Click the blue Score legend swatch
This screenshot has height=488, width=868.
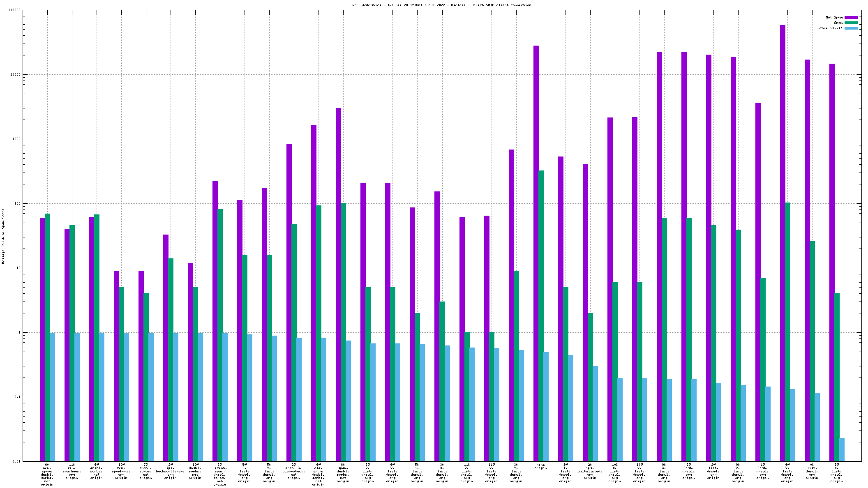point(851,28)
